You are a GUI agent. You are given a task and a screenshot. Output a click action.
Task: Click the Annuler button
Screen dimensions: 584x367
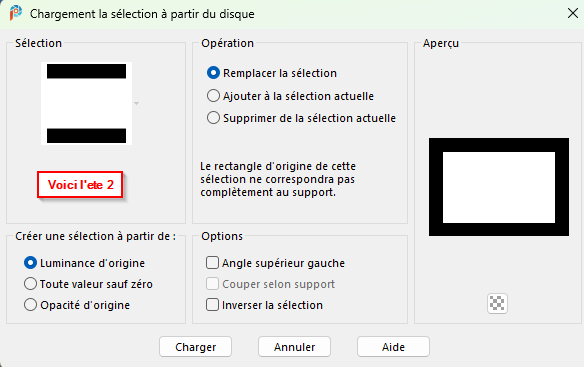coord(294,347)
